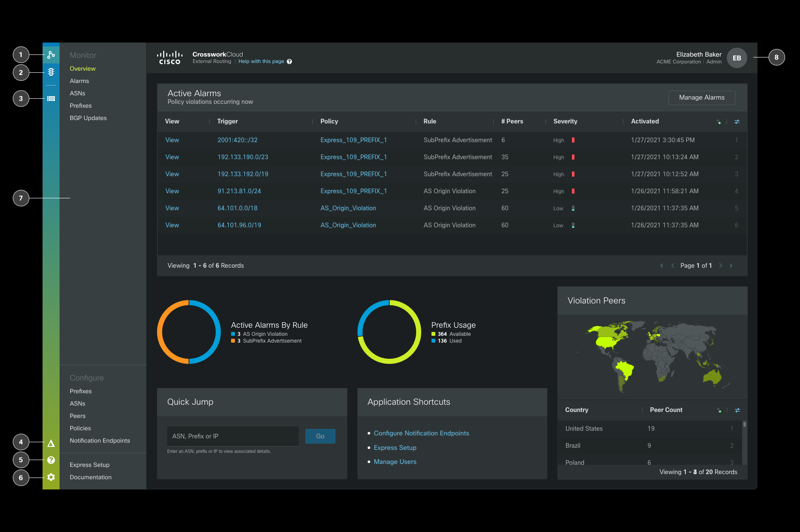Click the blue AS Origin Violation legend swatch

coord(233,334)
